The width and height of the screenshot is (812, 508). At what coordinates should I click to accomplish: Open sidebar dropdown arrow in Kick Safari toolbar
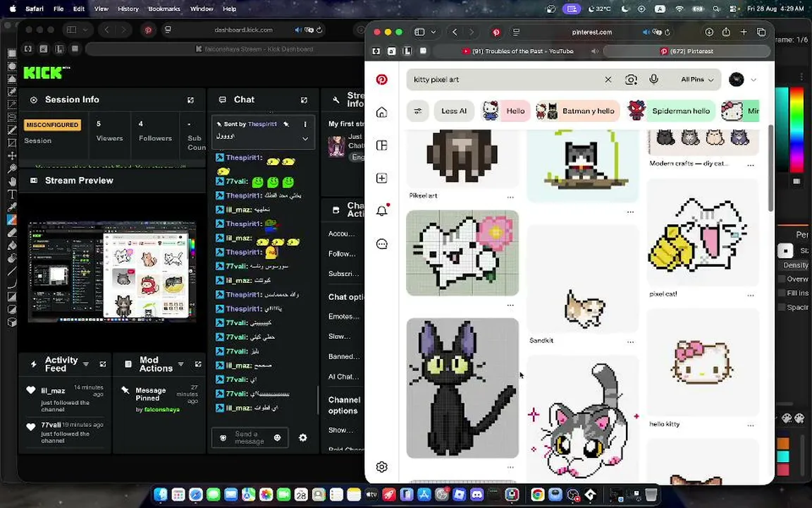point(85,30)
